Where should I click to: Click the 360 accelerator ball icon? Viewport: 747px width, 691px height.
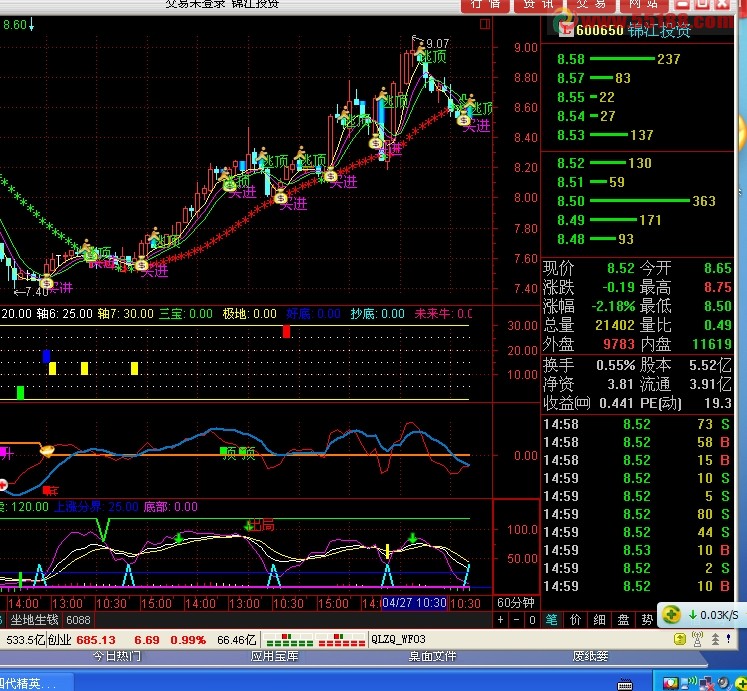point(674,614)
